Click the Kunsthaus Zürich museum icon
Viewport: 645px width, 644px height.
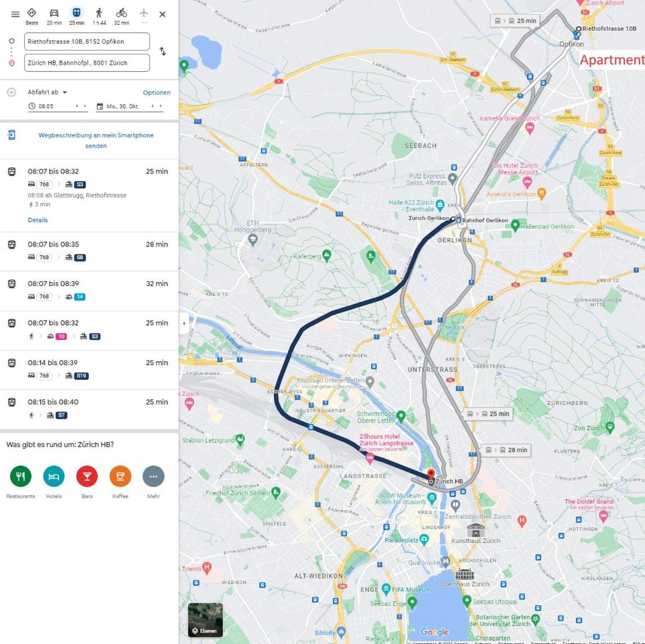pos(476,530)
